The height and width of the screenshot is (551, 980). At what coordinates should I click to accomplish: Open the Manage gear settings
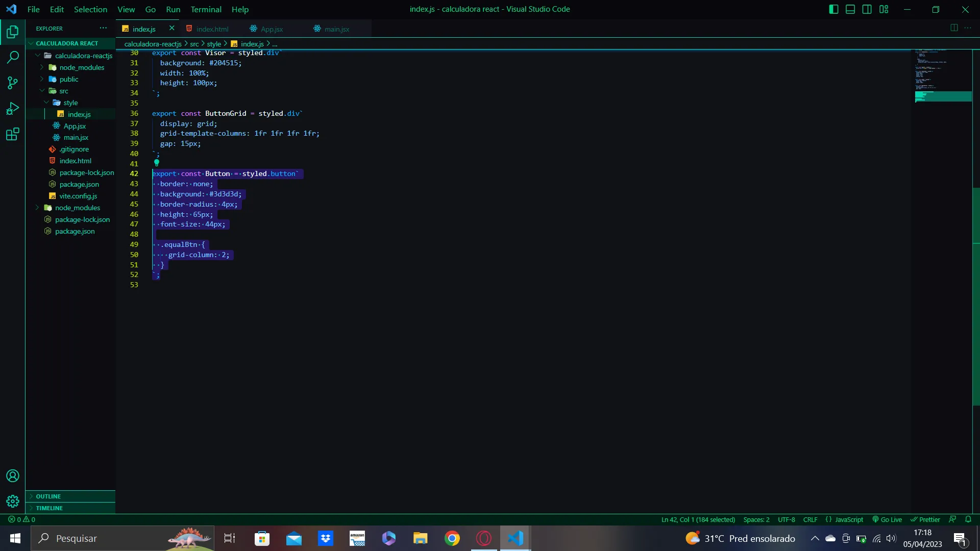(13, 501)
